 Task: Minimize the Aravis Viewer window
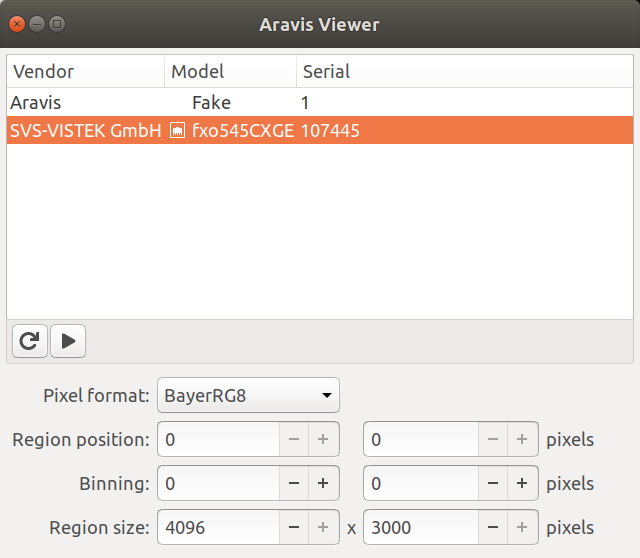(x=37, y=24)
